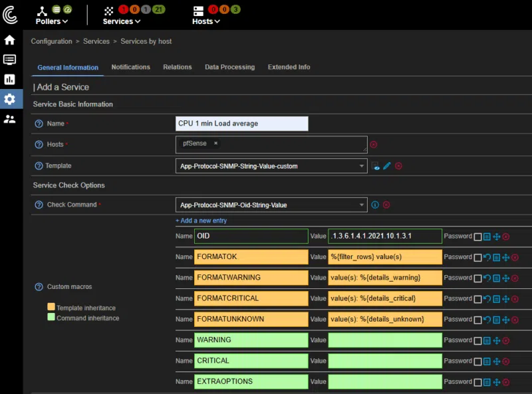Switch to the Notifications tab
Viewport: 532px width, 394px height.
130,67
